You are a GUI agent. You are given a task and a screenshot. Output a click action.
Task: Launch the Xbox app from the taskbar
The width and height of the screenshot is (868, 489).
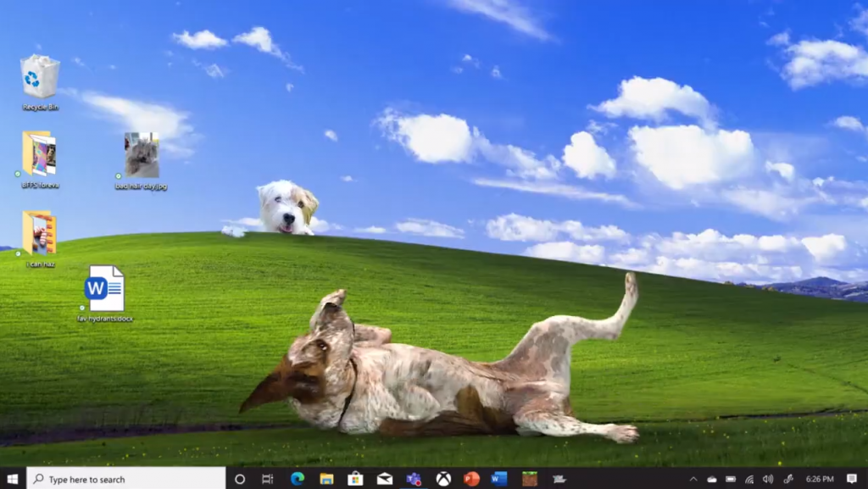442,479
